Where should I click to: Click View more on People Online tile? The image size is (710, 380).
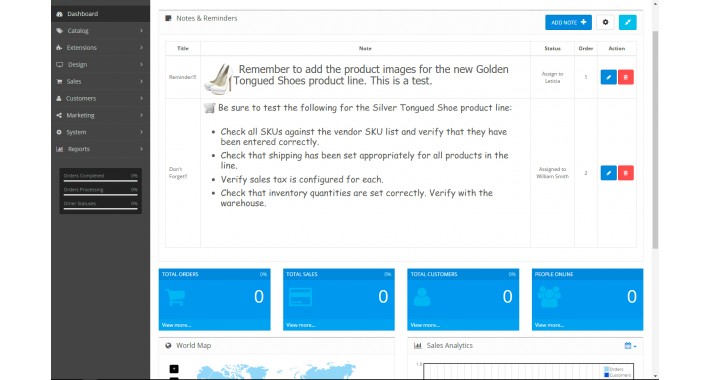point(549,325)
